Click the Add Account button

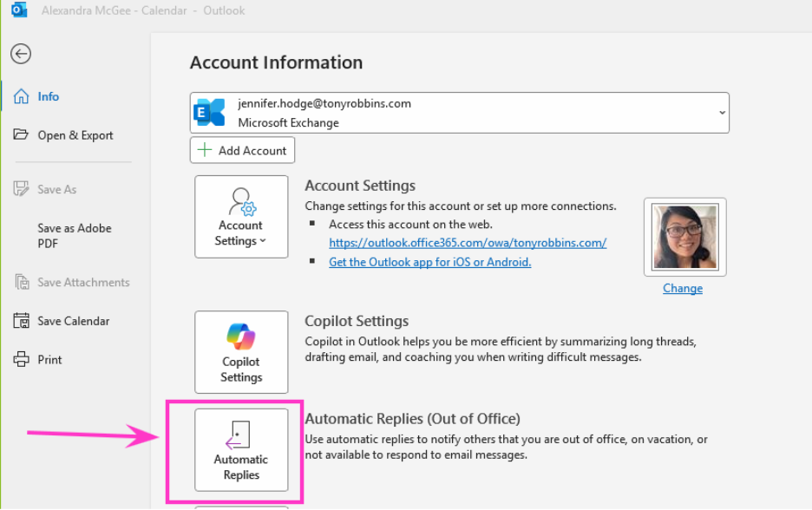click(x=242, y=150)
